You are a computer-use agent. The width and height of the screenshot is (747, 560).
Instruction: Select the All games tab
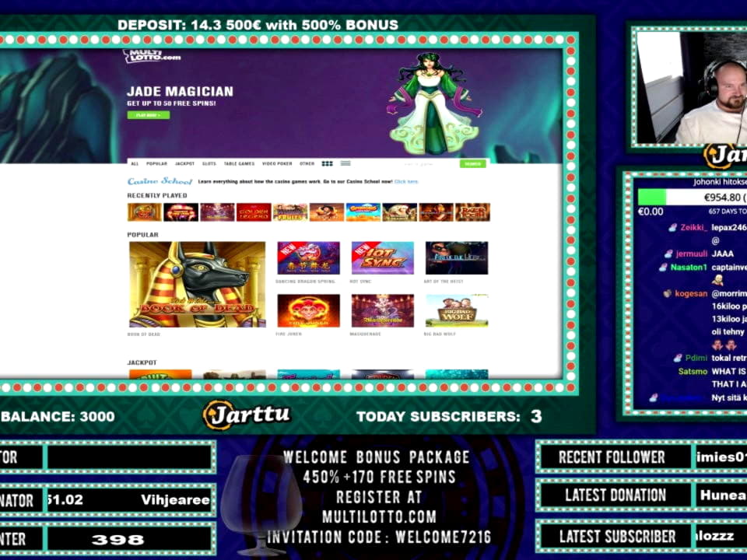pos(135,164)
